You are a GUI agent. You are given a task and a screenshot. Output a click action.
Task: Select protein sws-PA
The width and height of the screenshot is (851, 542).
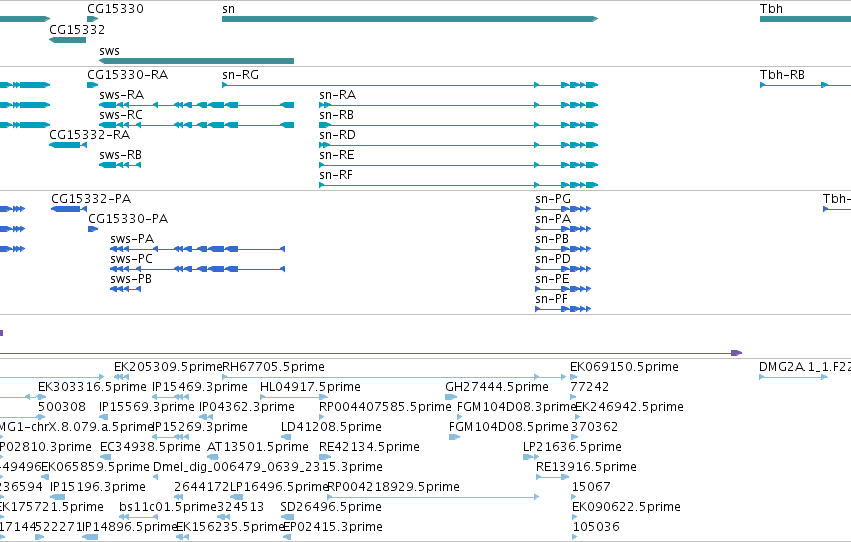click(198, 249)
